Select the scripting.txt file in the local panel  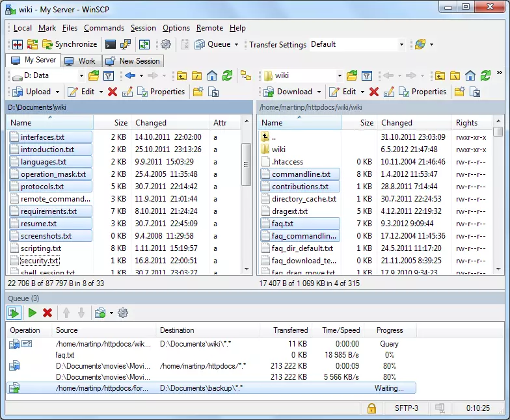click(41, 248)
